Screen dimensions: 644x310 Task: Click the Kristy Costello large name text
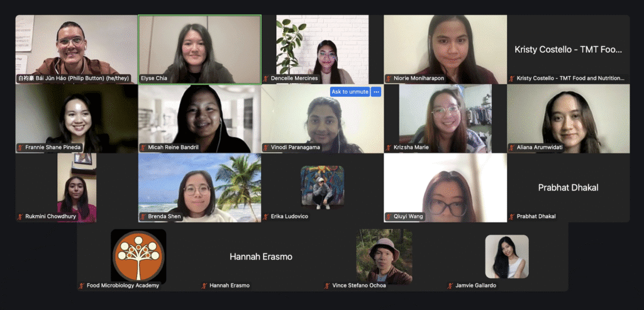point(569,50)
